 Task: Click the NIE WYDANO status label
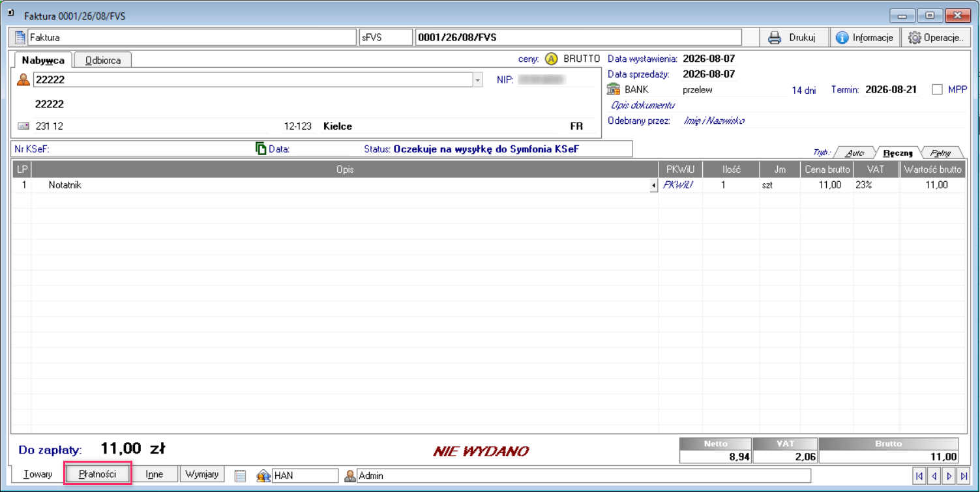481,451
